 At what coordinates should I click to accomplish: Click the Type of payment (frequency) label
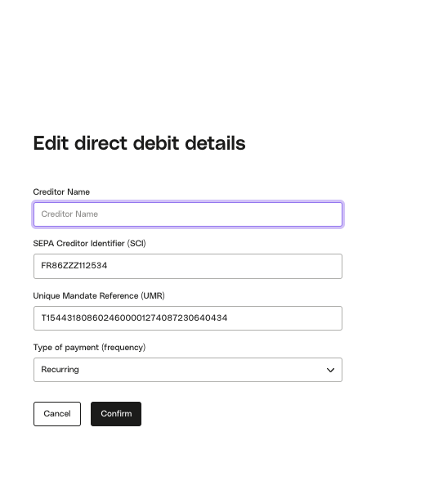89,348
